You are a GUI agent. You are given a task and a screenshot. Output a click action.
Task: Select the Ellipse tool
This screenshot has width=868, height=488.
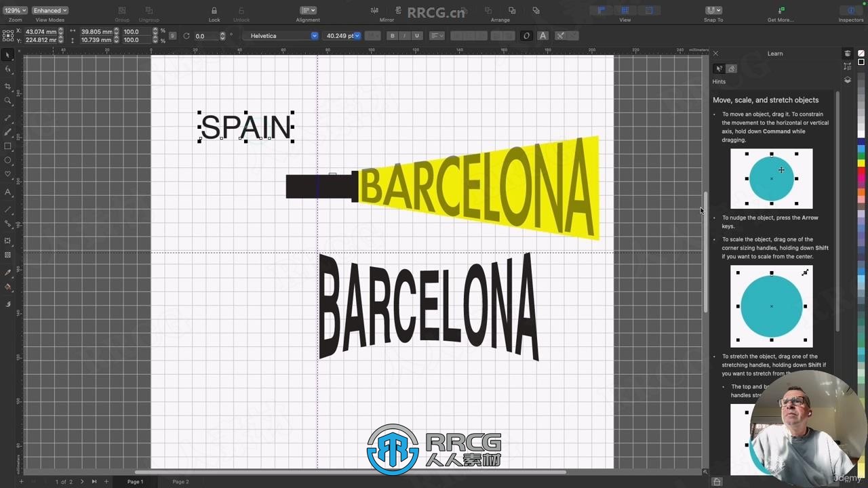click(8, 161)
